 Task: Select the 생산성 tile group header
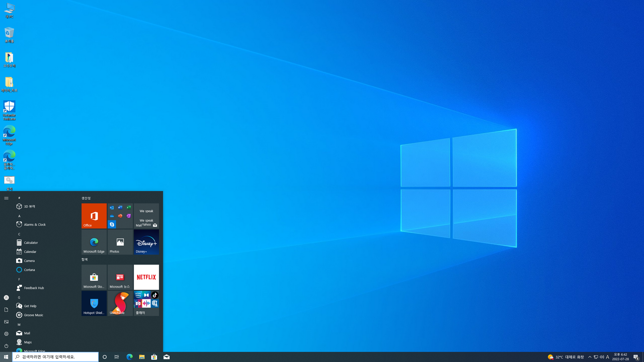coord(86,198)
